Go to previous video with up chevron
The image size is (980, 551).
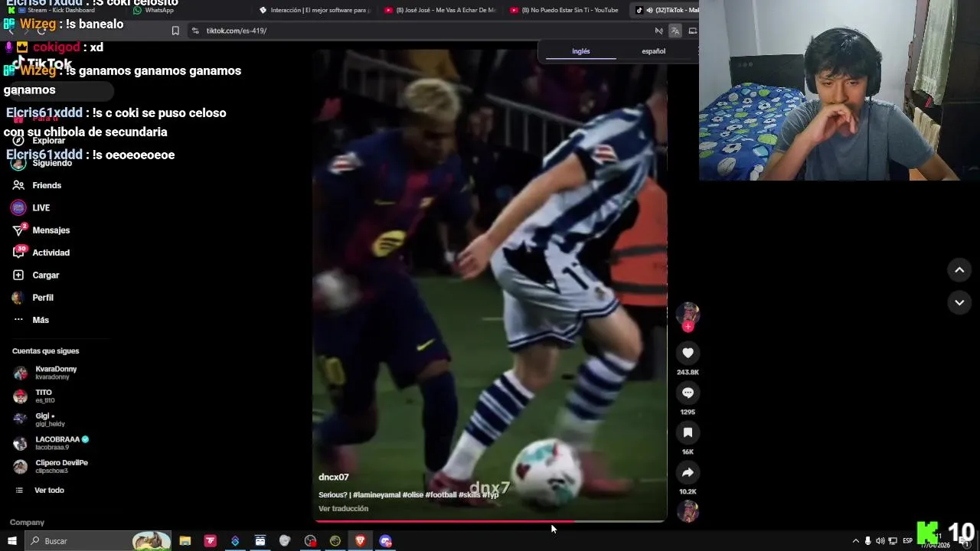tap(959, 270)
